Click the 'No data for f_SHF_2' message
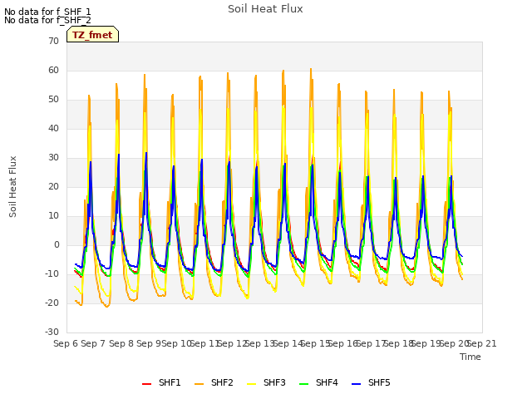Screen dimensions: 532x399 (47, 20)
